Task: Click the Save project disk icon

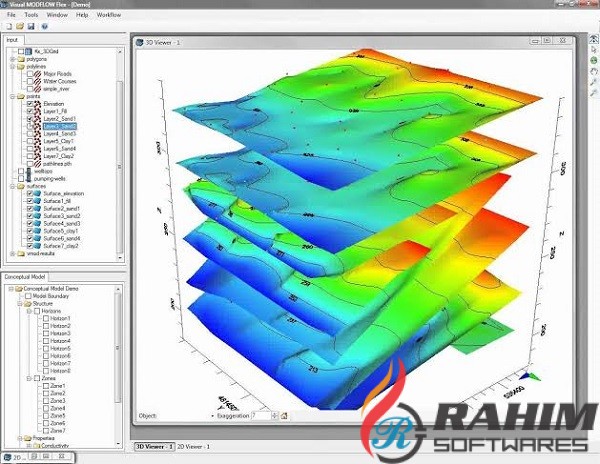Action: (x=31, y=26)
